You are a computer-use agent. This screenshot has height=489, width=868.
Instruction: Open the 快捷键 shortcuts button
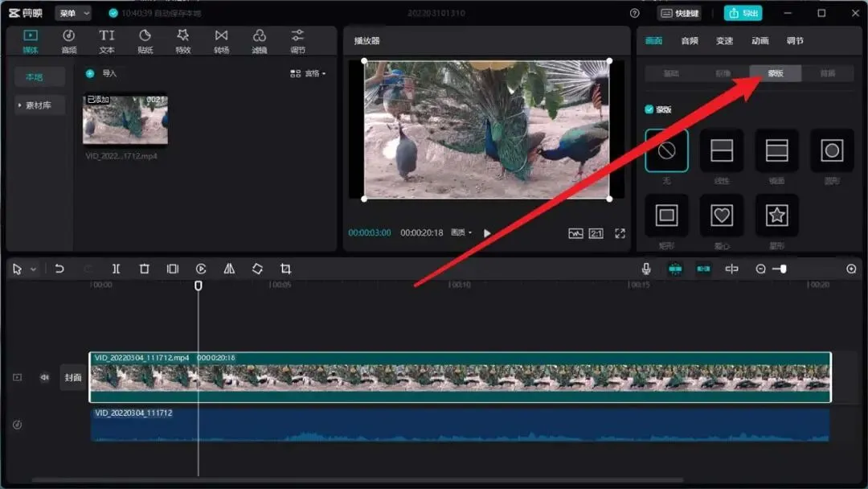coord(680,13)
